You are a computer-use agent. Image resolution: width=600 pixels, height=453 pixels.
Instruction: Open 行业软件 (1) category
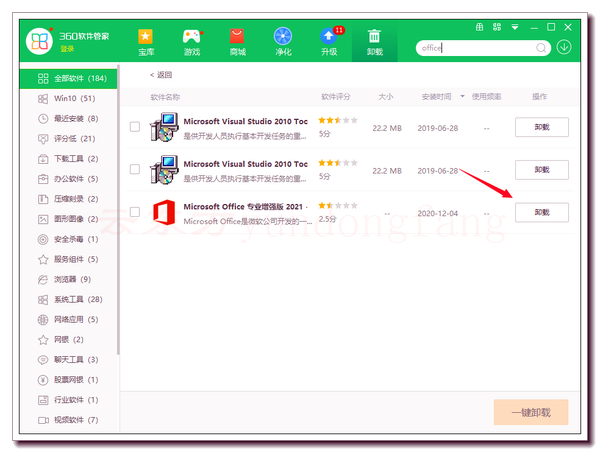[68, 400]
